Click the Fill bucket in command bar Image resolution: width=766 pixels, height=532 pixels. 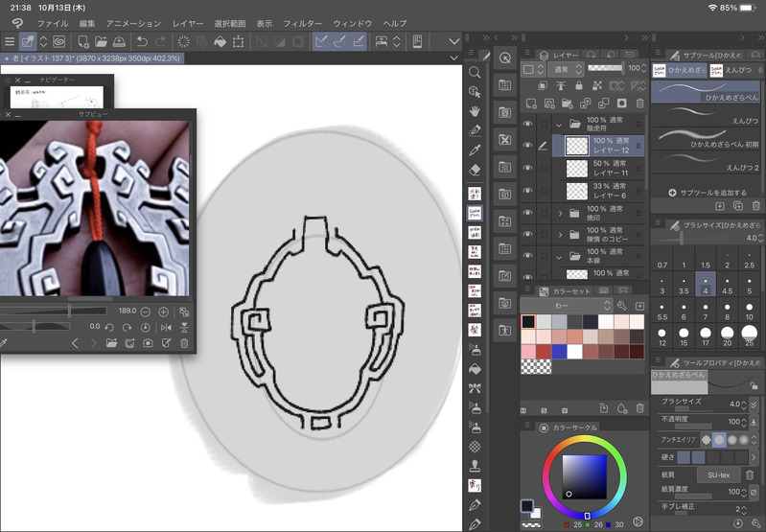click(x=220, y=42)
